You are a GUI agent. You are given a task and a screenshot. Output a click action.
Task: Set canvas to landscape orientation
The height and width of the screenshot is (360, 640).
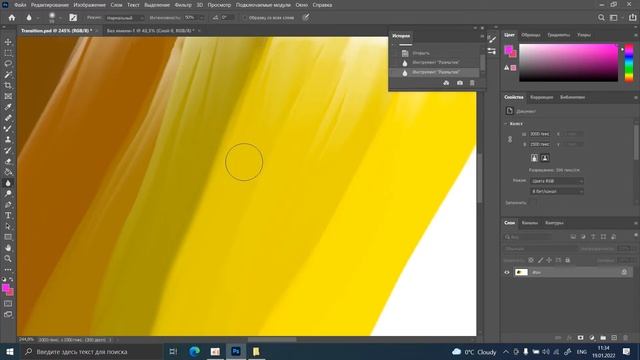(545, 158)
